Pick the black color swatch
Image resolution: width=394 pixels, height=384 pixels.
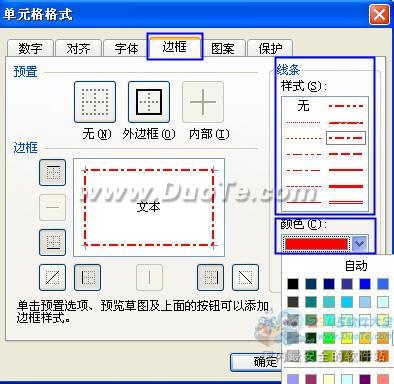(x=293, y=284)
